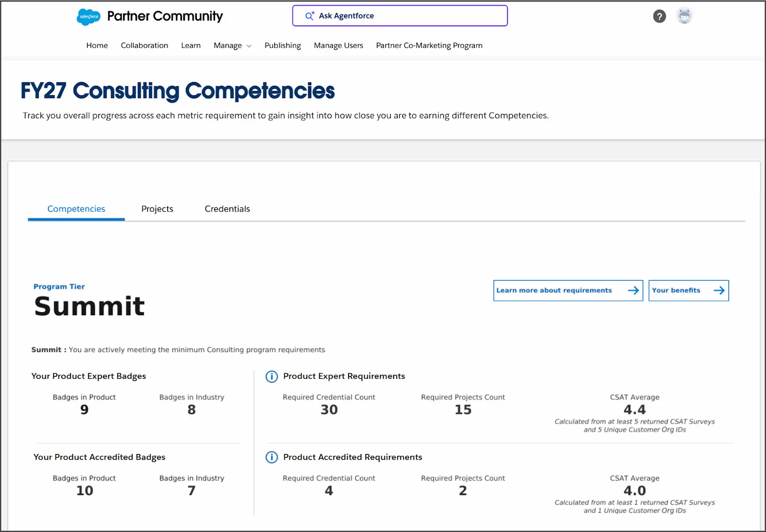Click CSAT Average value 4.0
Screen dimensions: 766x532
tap(635, 491)
